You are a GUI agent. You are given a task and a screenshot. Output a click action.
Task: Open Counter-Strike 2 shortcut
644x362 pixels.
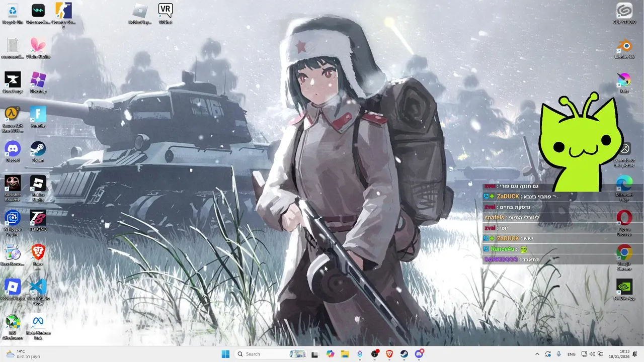click(63, 15)
